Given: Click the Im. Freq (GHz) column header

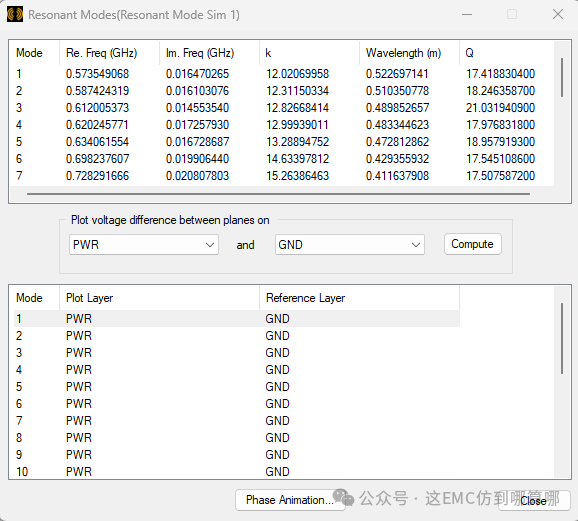Looking at the screenshot, I should [x=209, y=53].
